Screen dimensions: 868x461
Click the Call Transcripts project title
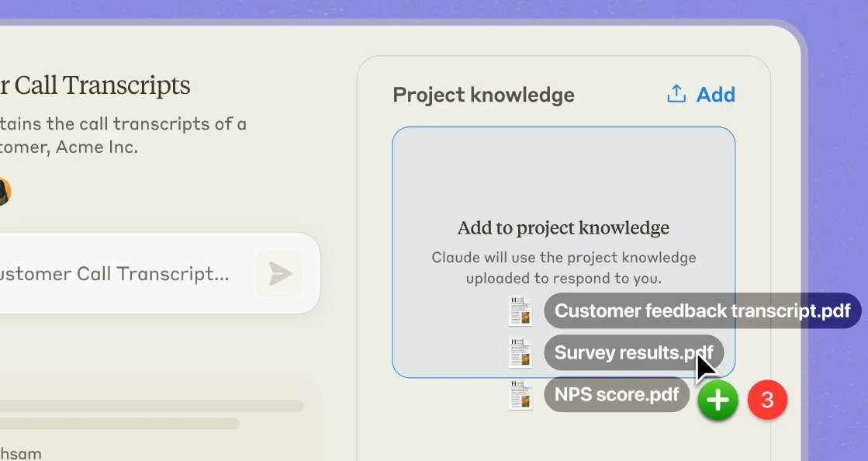[x=95, y=85]
